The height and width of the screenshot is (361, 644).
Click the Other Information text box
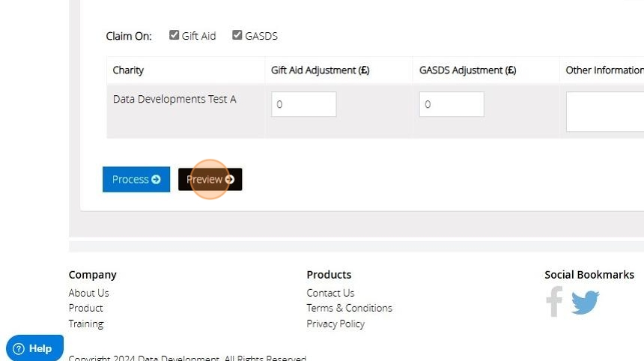pos(605,112)
